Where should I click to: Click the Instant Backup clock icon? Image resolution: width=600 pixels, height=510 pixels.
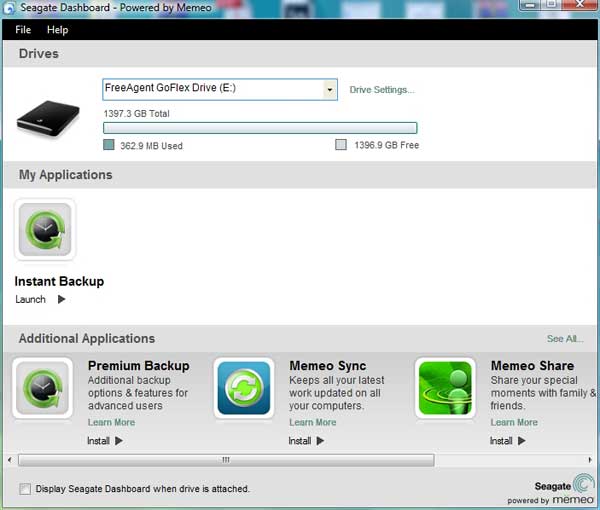click(x=45, y=230)
